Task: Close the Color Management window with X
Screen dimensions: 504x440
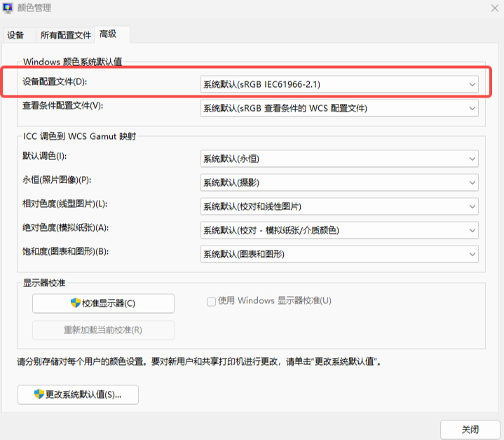Action: pos(495,8)
